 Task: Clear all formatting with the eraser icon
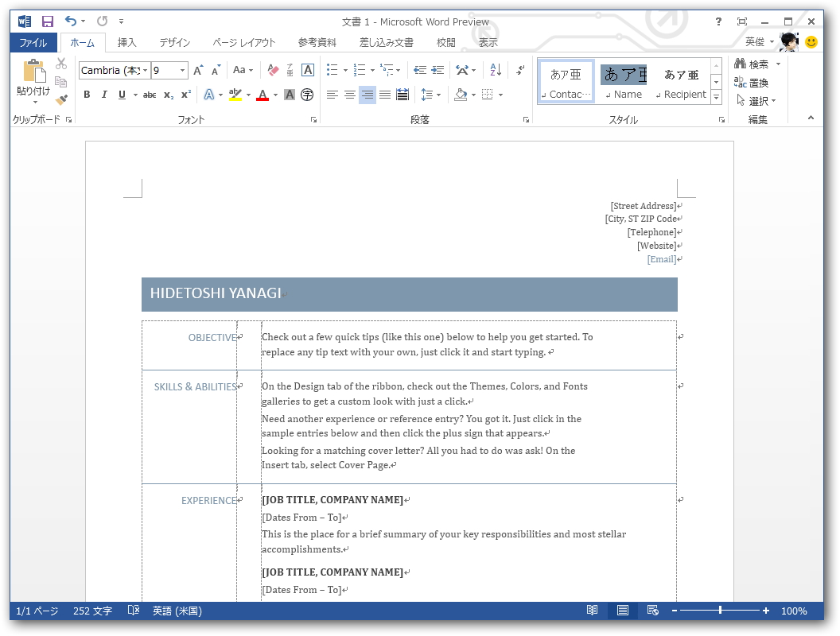pos(273,72)
